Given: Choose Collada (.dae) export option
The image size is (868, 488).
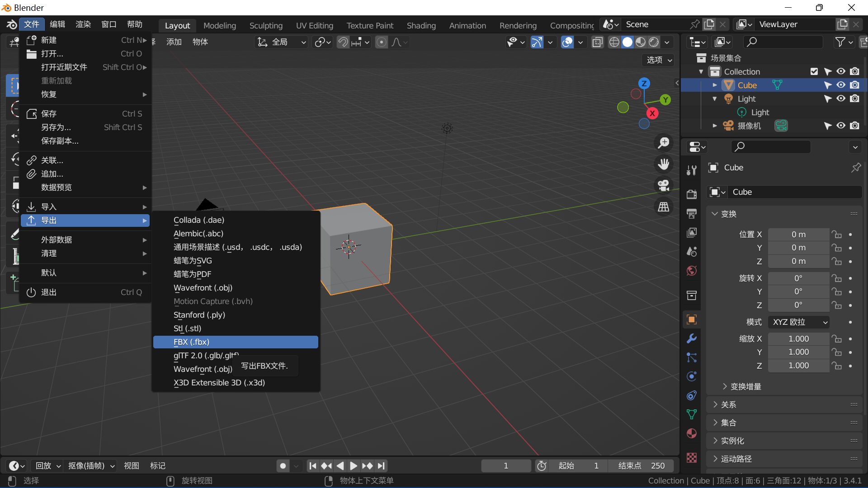Looking at the screenshot, I should point(236,220).
